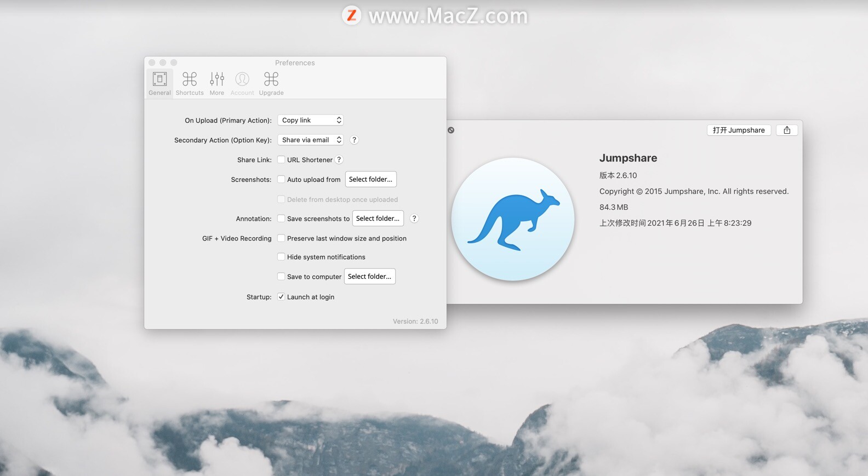Open the General preferences tab

[x=159, y=83]
